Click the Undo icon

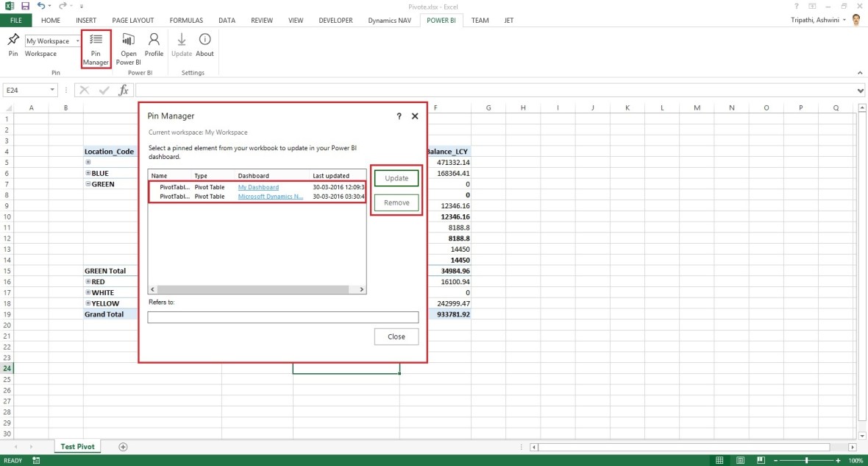click(x=41, y=6)
